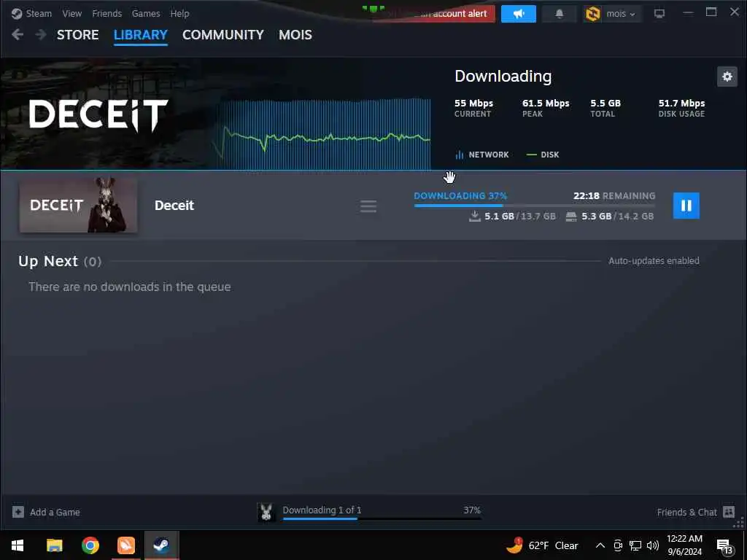Open the Games menu
This screenshot has width=747, height=560.
click(146, 13)
